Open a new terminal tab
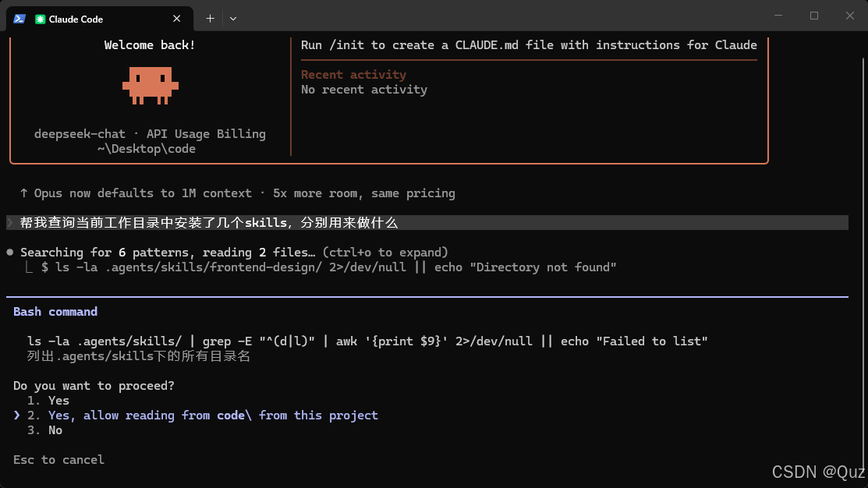Viewport: 868px width, 488px height. tap(211, 19)
